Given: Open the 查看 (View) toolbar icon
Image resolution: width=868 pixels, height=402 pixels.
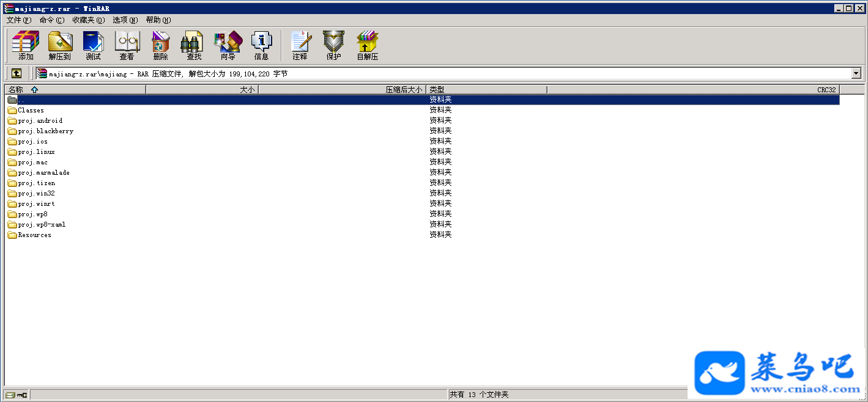Looking at the screenshot, I should [x=127, y=46].
